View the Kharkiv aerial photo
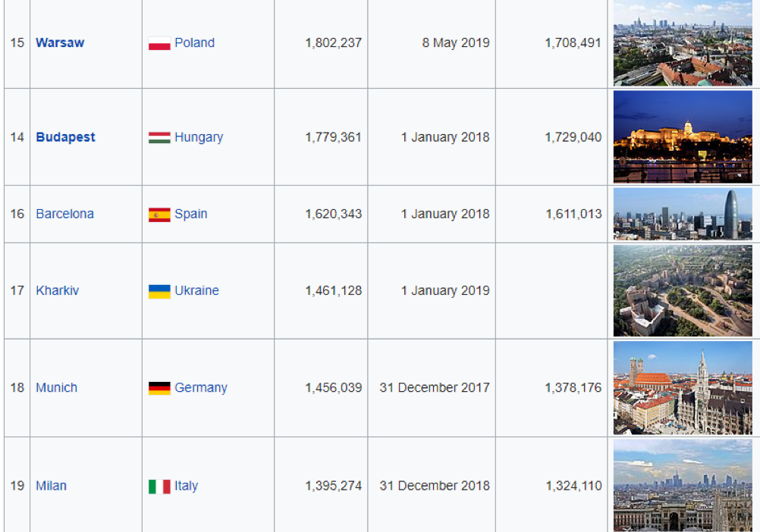This screenshot has height=532, width=760. tap(683, 290)
